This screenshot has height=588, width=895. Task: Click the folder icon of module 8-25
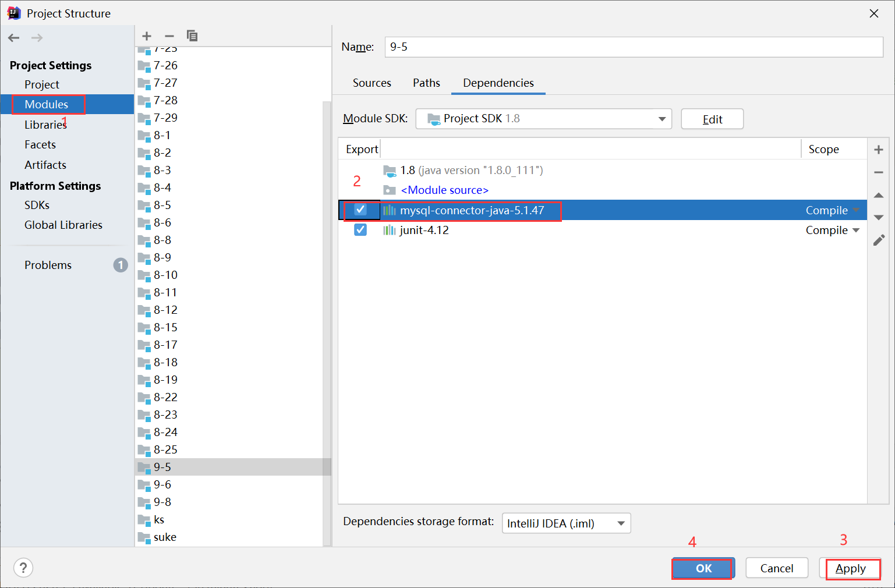click(144, 449)
